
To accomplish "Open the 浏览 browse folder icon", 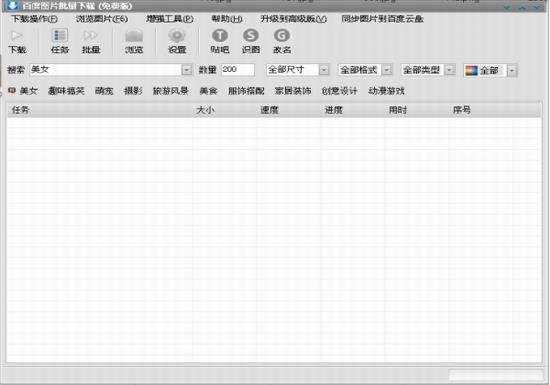I will pyautogui.click(x=134, y=36).
